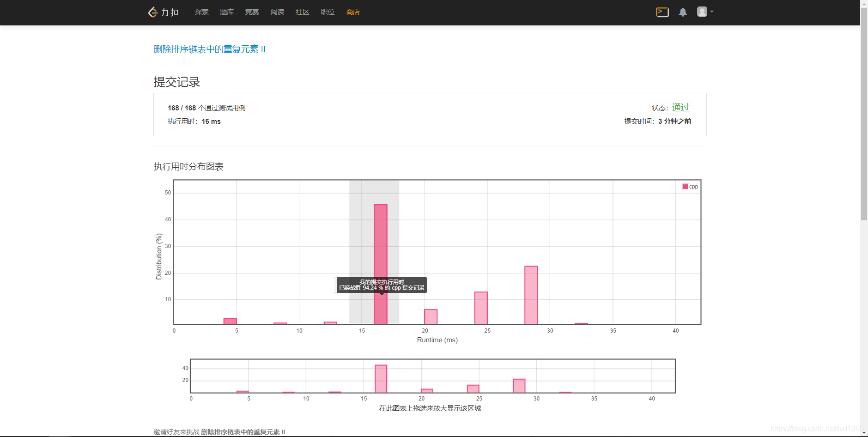The width and height of the screenshot is (868, 437).
Task: Click the 在此图表上拖选来放大显示该区域 caption
Action: click(x=430, y=408)
